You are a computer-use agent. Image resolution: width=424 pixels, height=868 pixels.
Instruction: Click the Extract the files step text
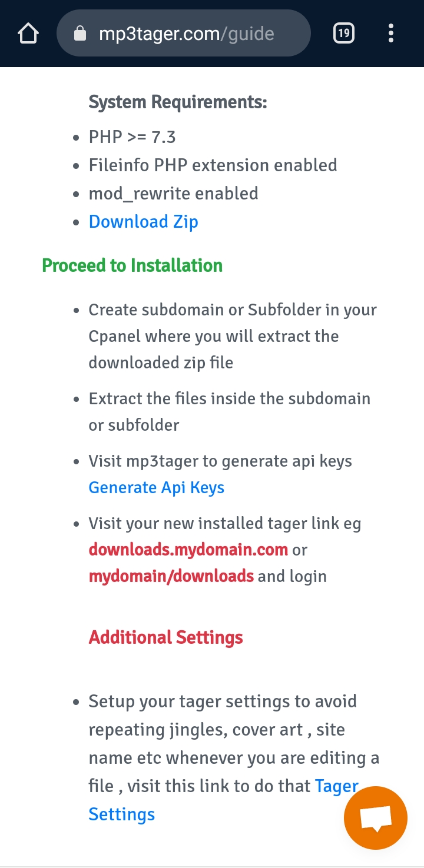[229, 411]
